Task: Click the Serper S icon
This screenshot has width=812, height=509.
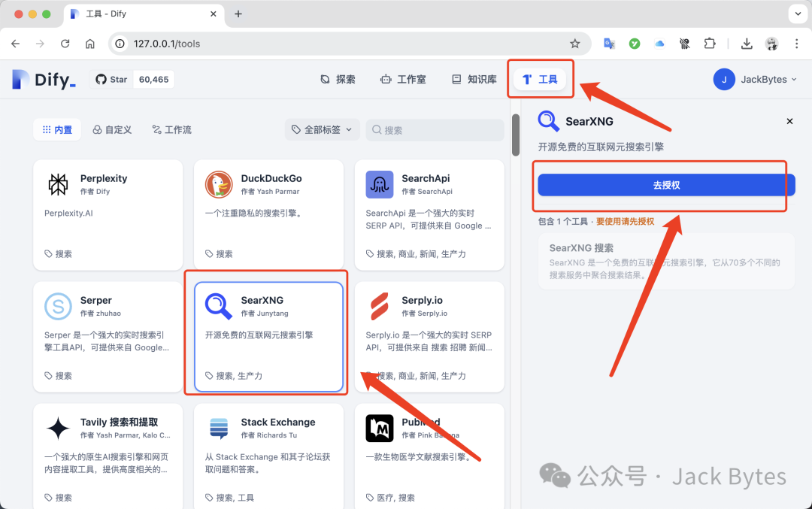Action: pos(58,307)
